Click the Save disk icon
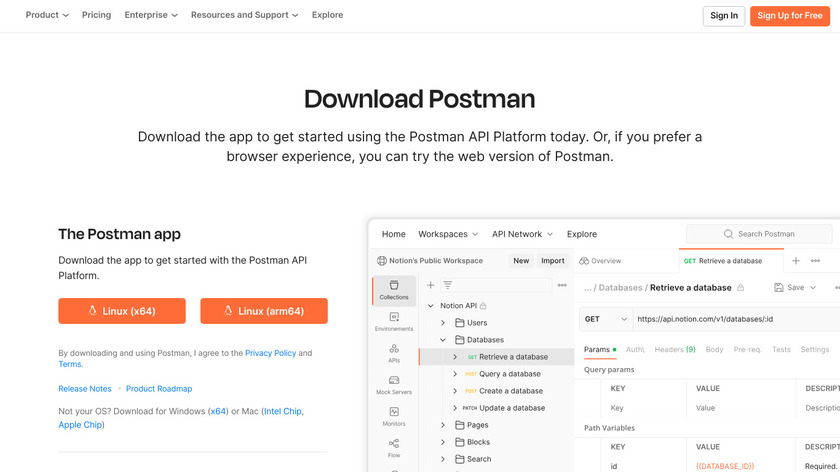840x472 pixels. [x=778, y=288]
